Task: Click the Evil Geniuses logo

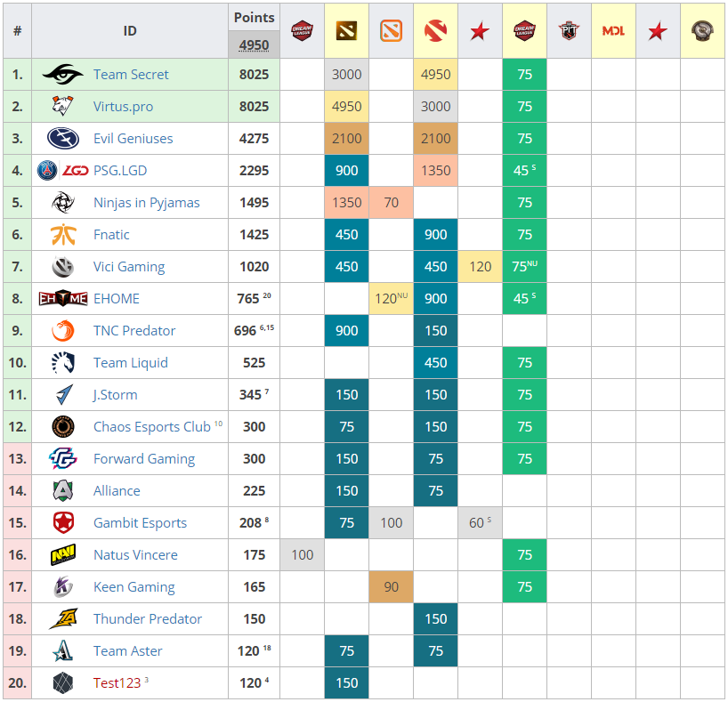Action: click(x=63, y=139)
